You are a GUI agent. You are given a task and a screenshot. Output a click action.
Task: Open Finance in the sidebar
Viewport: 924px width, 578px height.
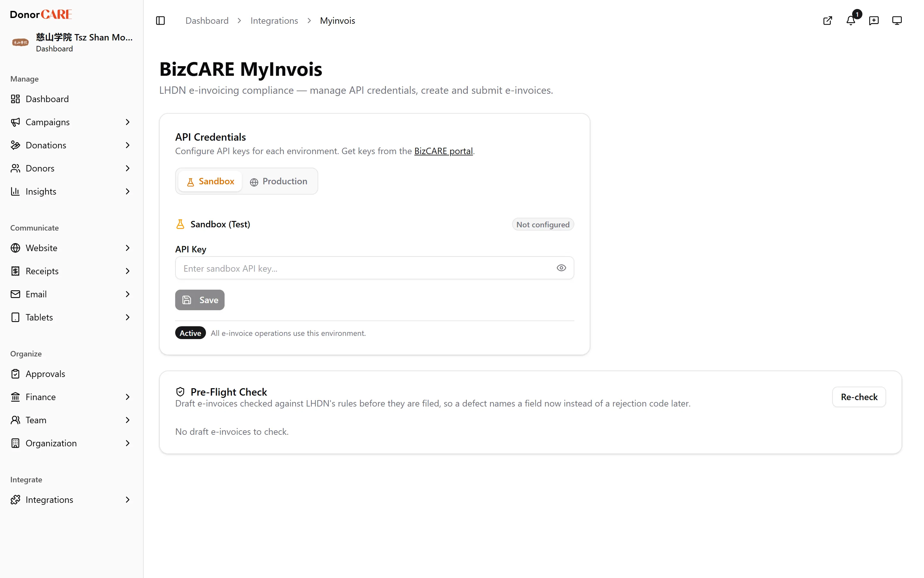click(x=72, y=397)
